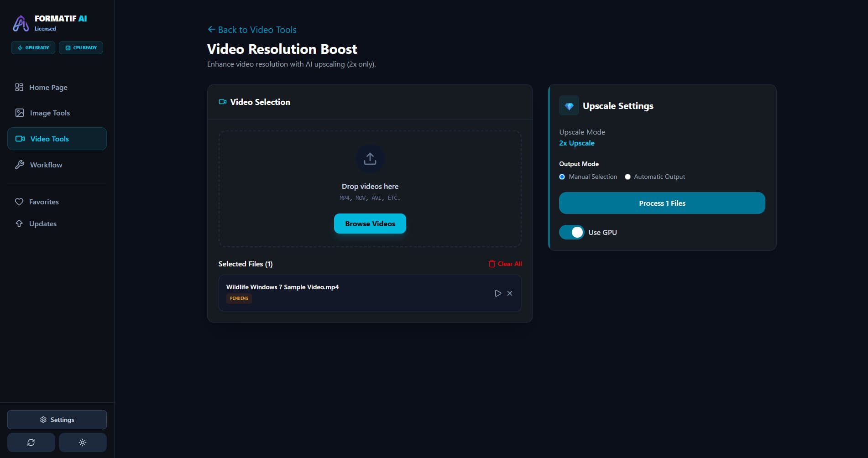Click the PENDING status badge
The image size is (868, 458).
pyautogui.click(x=239, y=298)
